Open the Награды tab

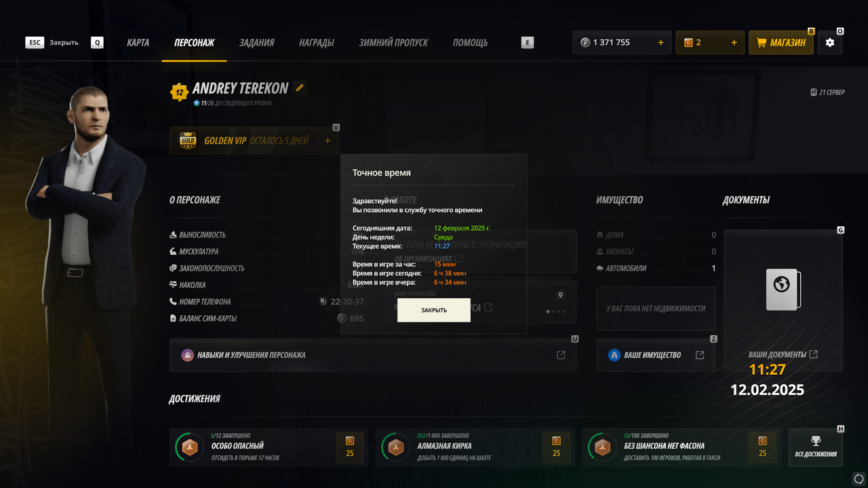[x=317, y=43]
